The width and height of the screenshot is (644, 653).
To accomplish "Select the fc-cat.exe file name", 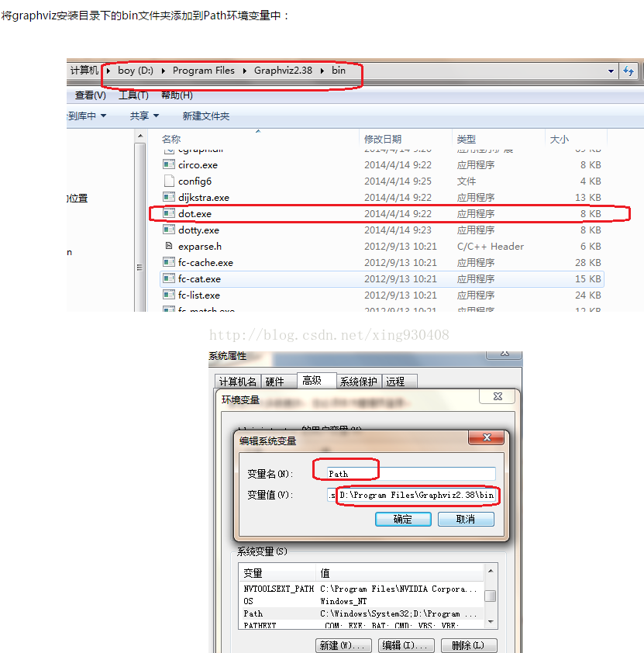I will click(x=199, y=278).
